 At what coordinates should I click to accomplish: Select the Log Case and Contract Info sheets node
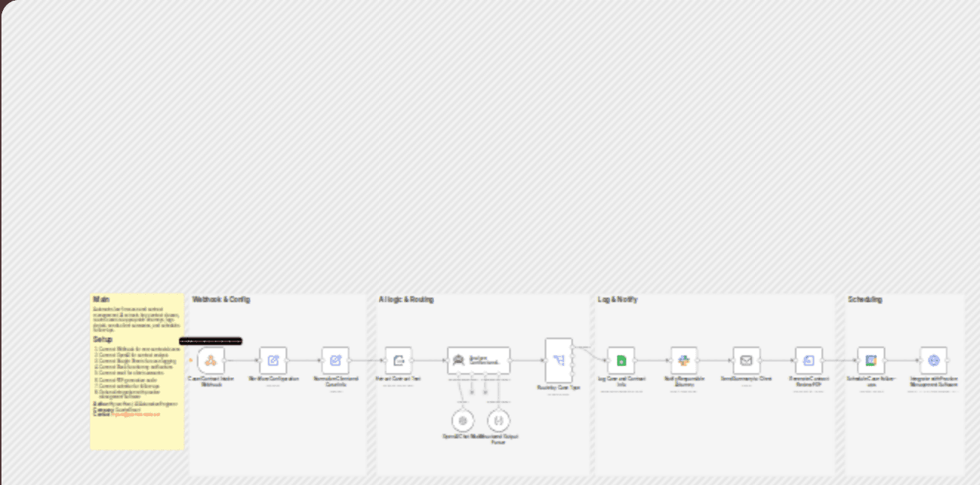(x=621, y=361)
